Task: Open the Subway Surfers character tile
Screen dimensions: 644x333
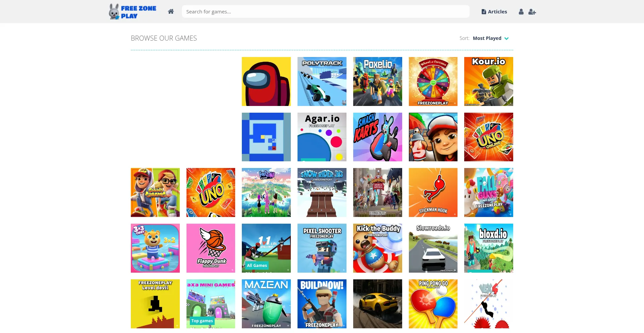Action: [433, 137]
